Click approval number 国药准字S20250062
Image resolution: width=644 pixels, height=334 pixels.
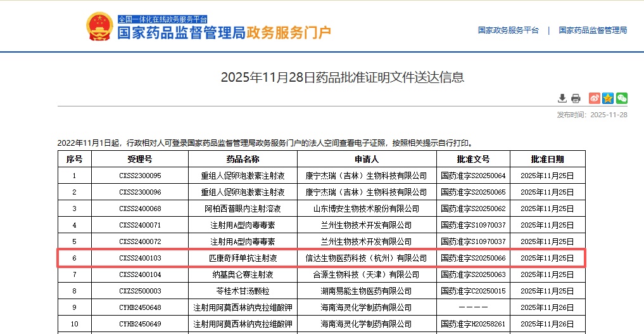coord(473,209)
